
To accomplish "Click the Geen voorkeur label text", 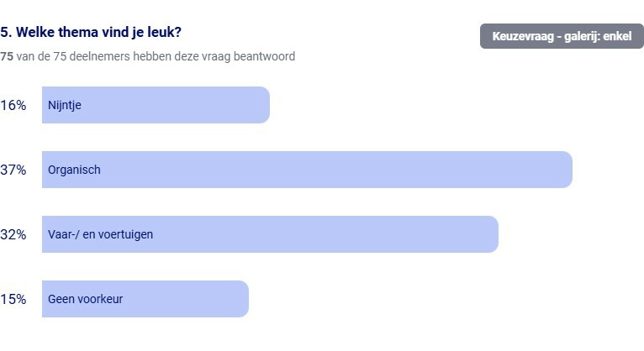I will [x=85, y=299].
